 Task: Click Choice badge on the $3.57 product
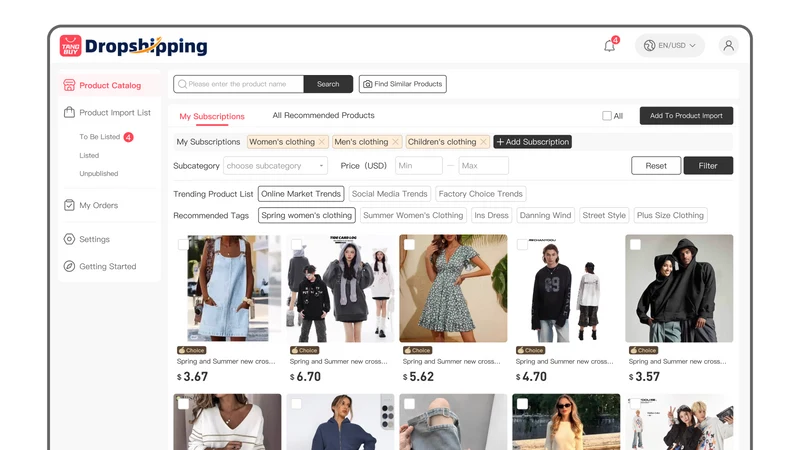point(643,350)
